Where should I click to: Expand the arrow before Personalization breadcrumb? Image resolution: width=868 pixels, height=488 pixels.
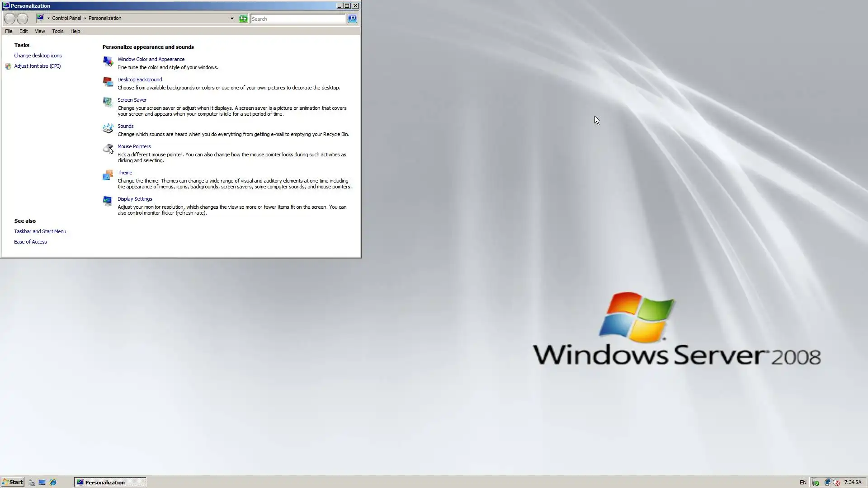85,19
